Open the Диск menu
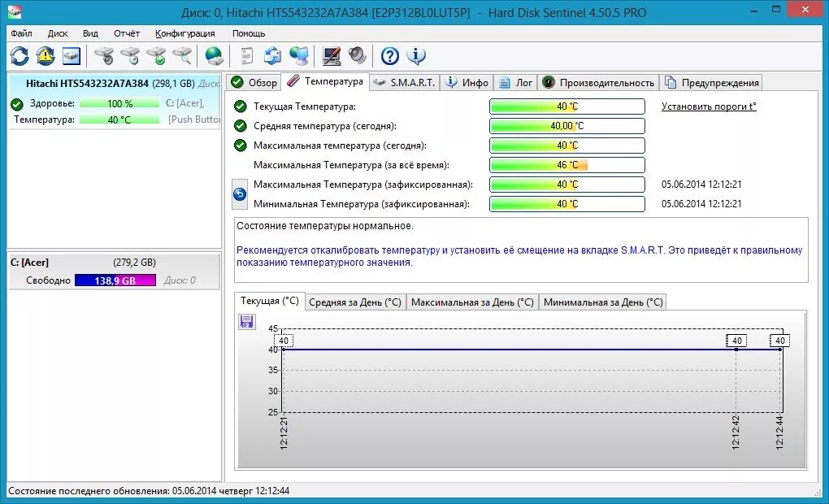Screen dimensions: 829x504 tap(58, 33)
